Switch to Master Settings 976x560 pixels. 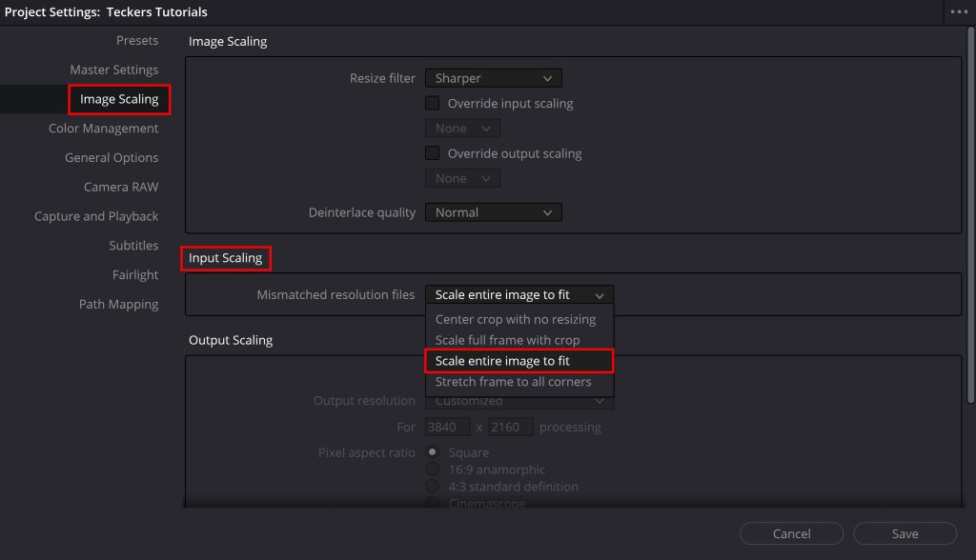112,70
